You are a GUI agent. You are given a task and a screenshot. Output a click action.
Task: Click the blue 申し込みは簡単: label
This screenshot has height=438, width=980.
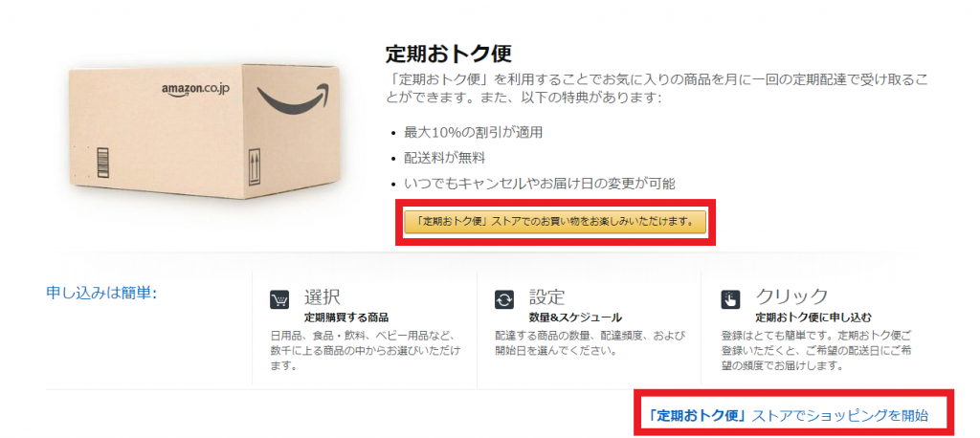(101, 293)
